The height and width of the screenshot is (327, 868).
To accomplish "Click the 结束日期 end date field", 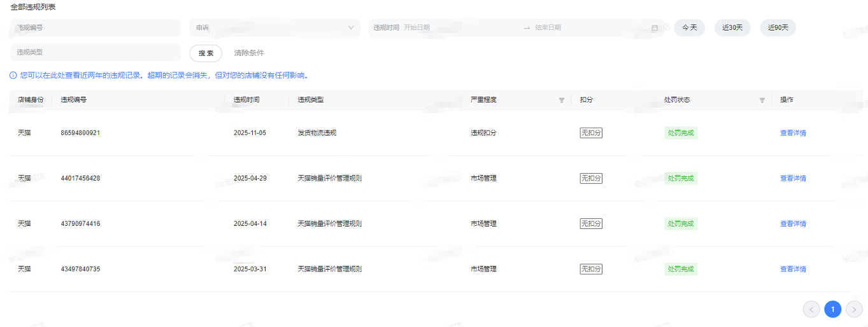I will click(586, 28).
